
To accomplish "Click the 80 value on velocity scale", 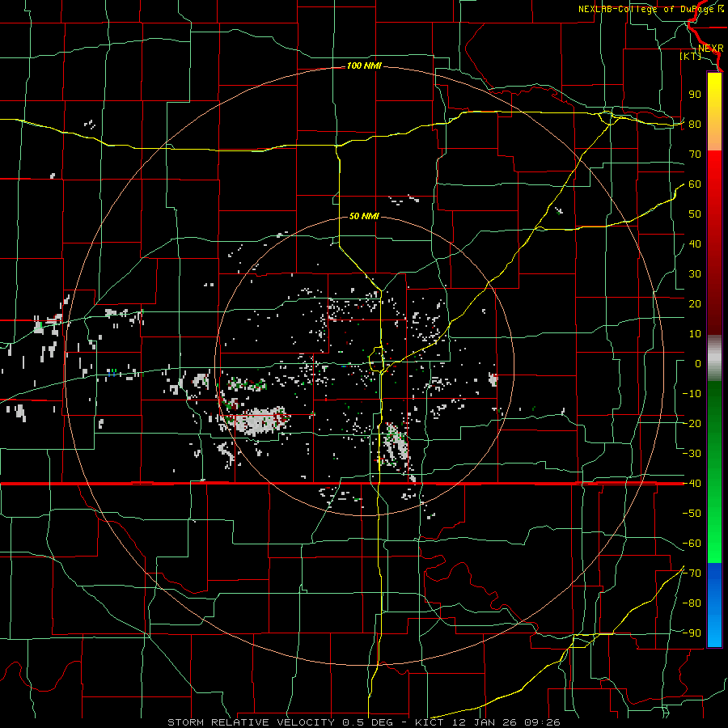I will (x=695, y=125).
